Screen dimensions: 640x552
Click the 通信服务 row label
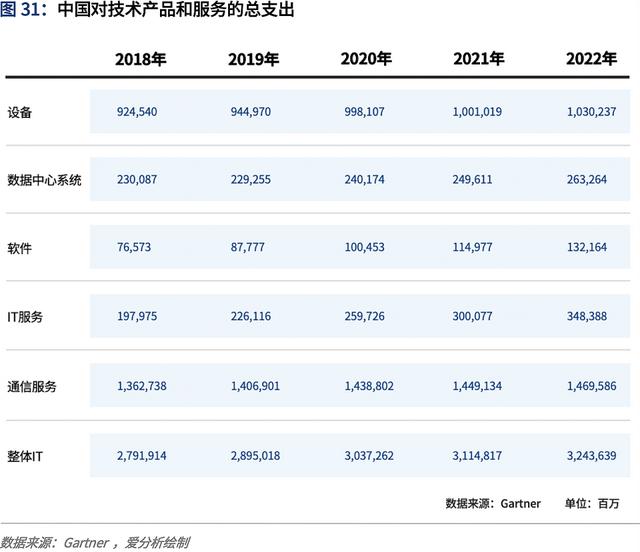pyautogui.click(x=32, y=386)
